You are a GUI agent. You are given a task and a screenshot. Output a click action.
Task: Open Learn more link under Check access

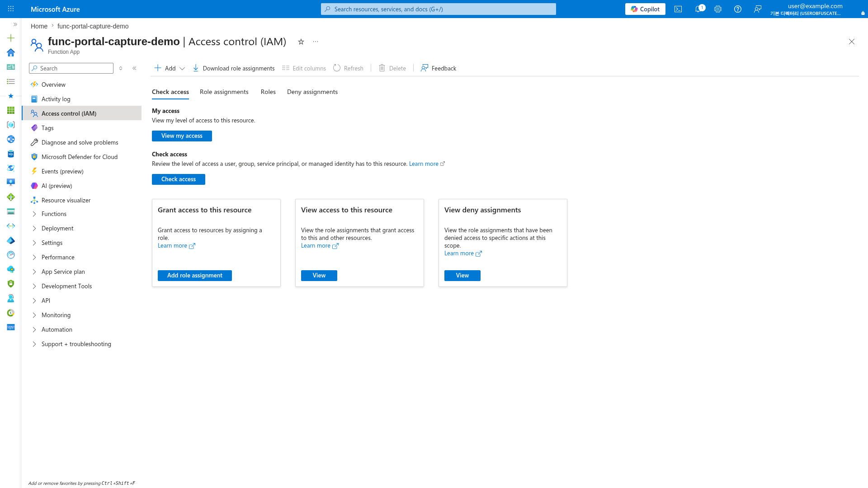pos(427,164)
